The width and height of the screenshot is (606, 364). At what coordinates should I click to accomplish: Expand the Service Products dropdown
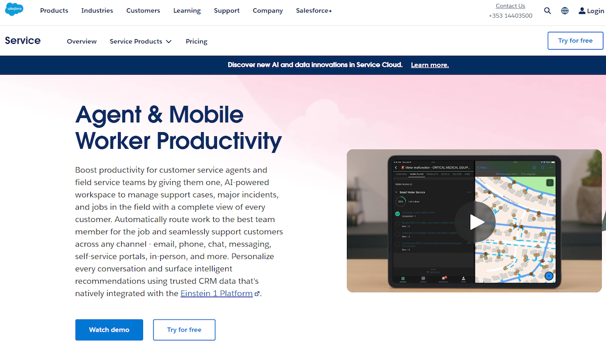coord(141,41)
